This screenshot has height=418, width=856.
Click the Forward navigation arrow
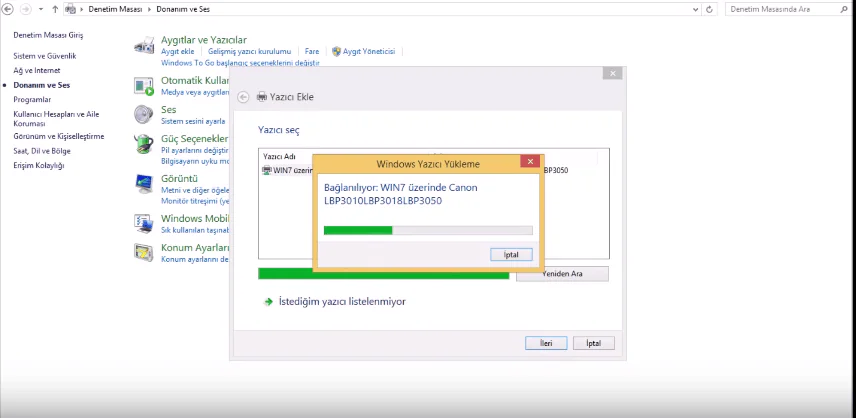25,9
